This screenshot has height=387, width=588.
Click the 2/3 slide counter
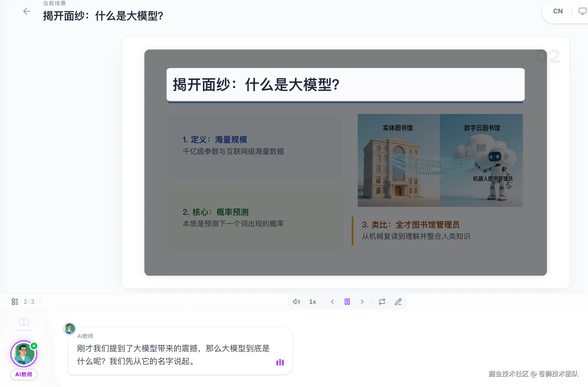(x=29, y=302)
